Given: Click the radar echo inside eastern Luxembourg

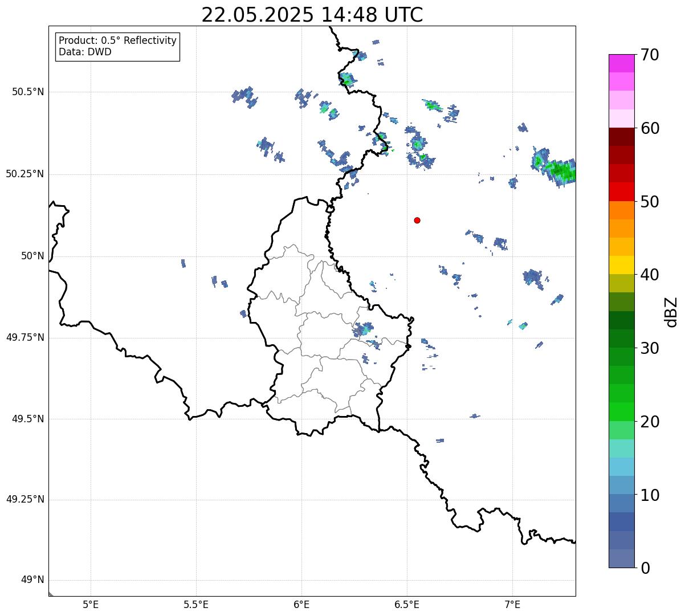Looking at the screenshot, I should [x=363, y=329].
